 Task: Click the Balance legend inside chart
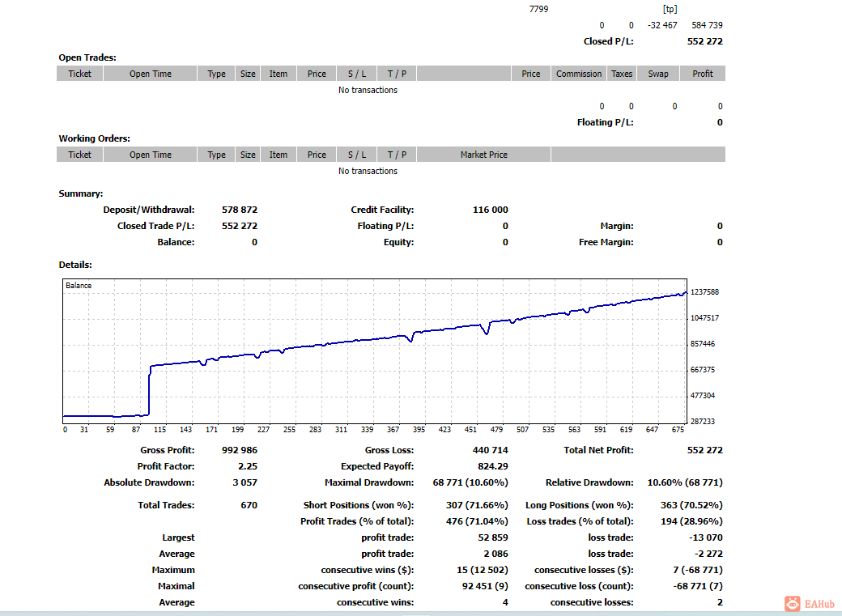pos(79,285)
